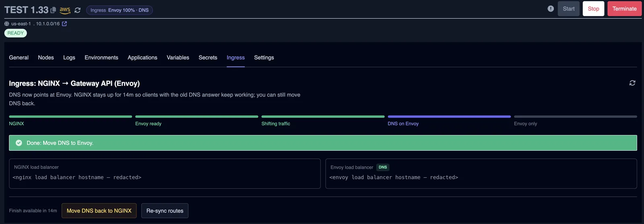Screen dimensions: 644x224
Task: Refresh cluster status next to AWS logo
Action: tap(78, 10)
